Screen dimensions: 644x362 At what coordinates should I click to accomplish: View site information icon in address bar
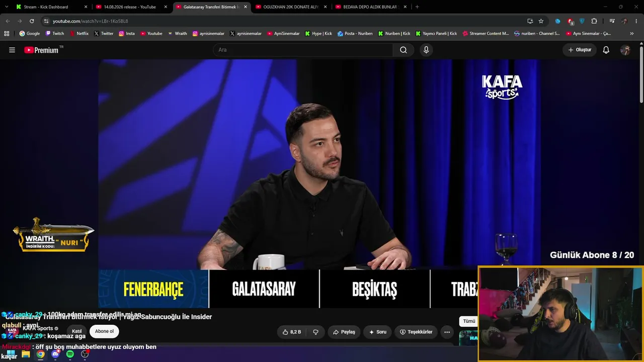pyautogui.click(x=46, y=21)
